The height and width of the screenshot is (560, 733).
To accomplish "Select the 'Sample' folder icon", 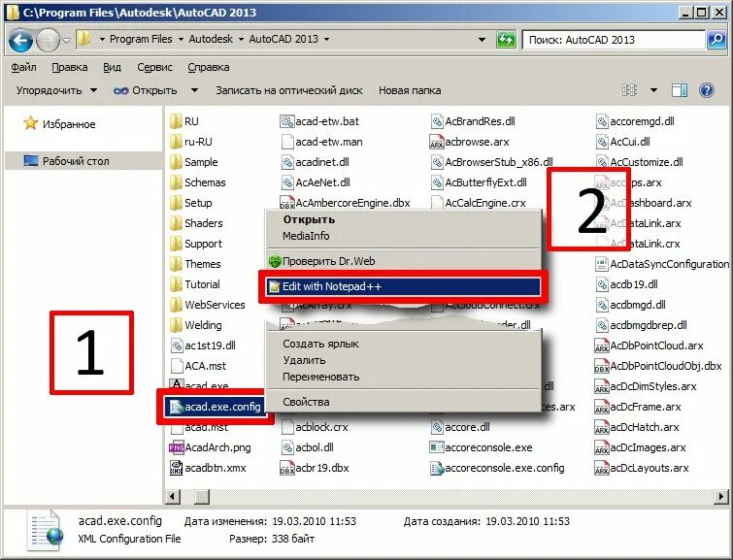I will [x=176, y=162].
